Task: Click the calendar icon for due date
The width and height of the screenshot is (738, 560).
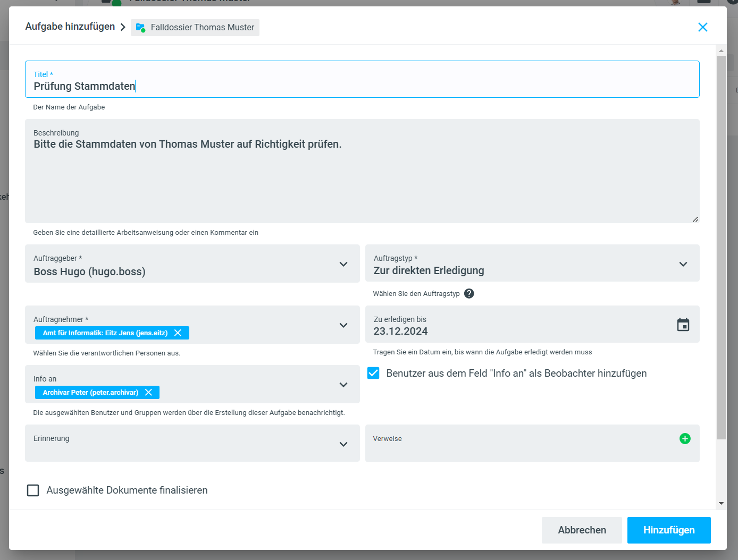Action: click(683, 325)
